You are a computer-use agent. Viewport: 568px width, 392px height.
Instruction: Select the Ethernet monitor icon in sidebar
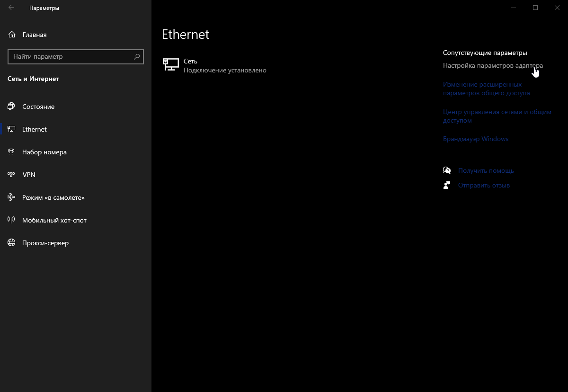12,129
